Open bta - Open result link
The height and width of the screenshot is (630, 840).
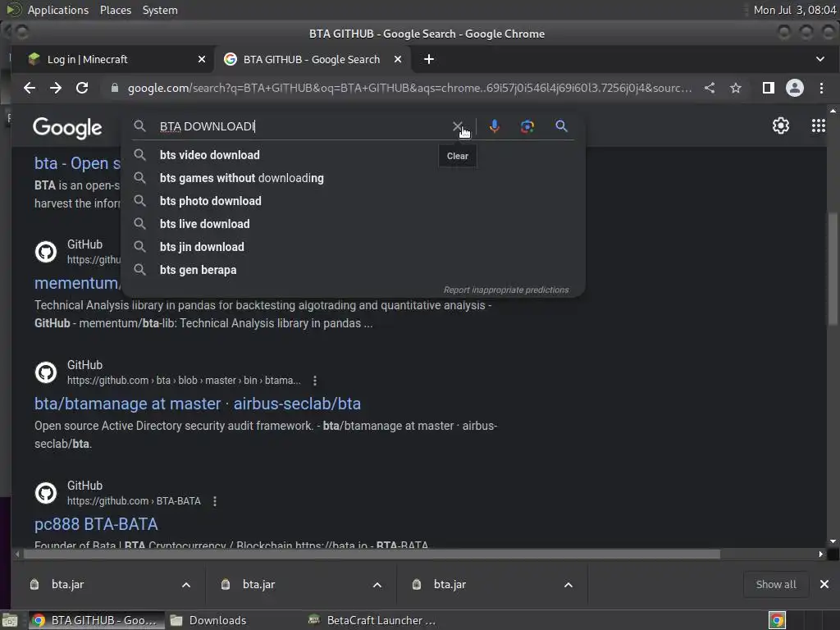(77, 163)
